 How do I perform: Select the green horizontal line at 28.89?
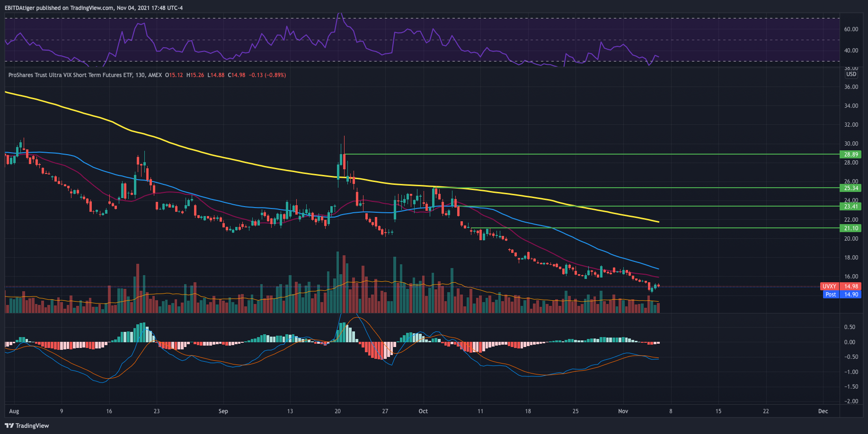[x=592, y=154]
